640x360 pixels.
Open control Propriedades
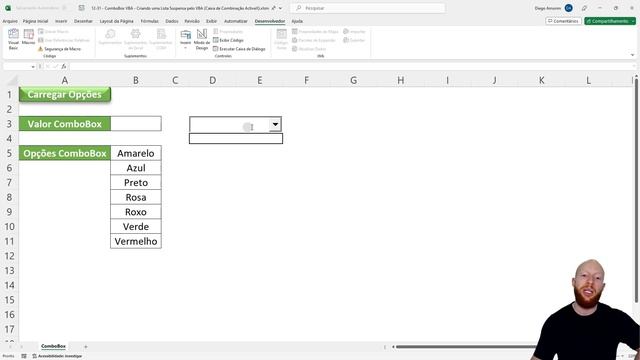[228, 31]
